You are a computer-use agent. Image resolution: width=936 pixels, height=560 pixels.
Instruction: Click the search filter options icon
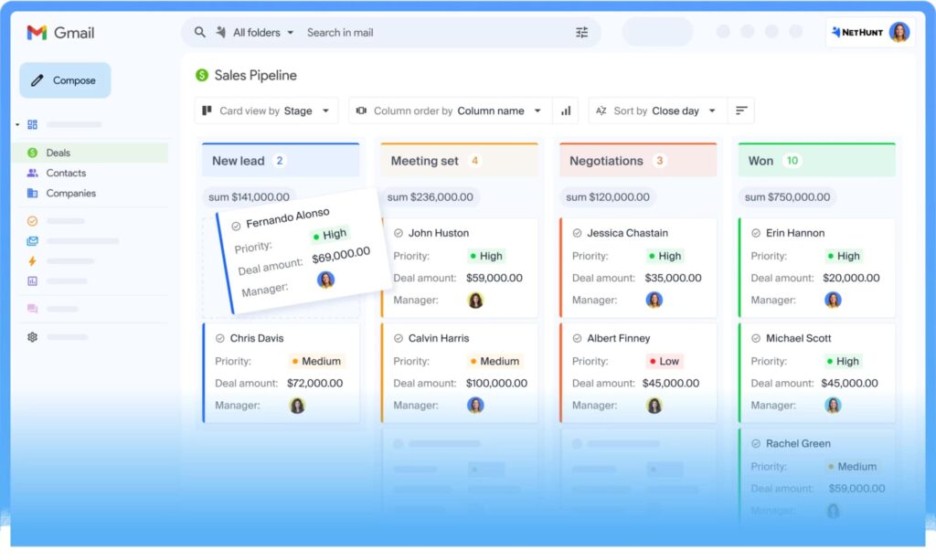[x=582, y=33]
